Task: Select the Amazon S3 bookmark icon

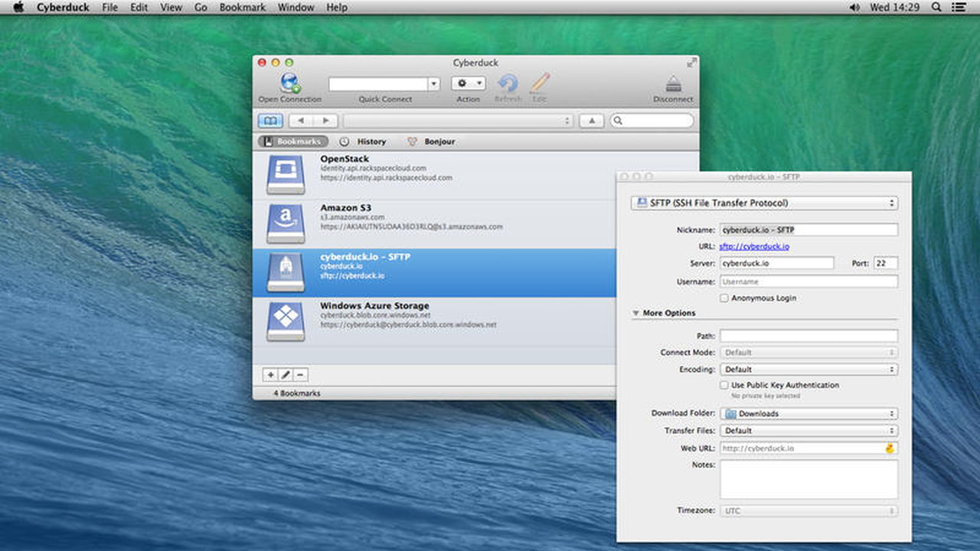Action: [x=286, y=223]
